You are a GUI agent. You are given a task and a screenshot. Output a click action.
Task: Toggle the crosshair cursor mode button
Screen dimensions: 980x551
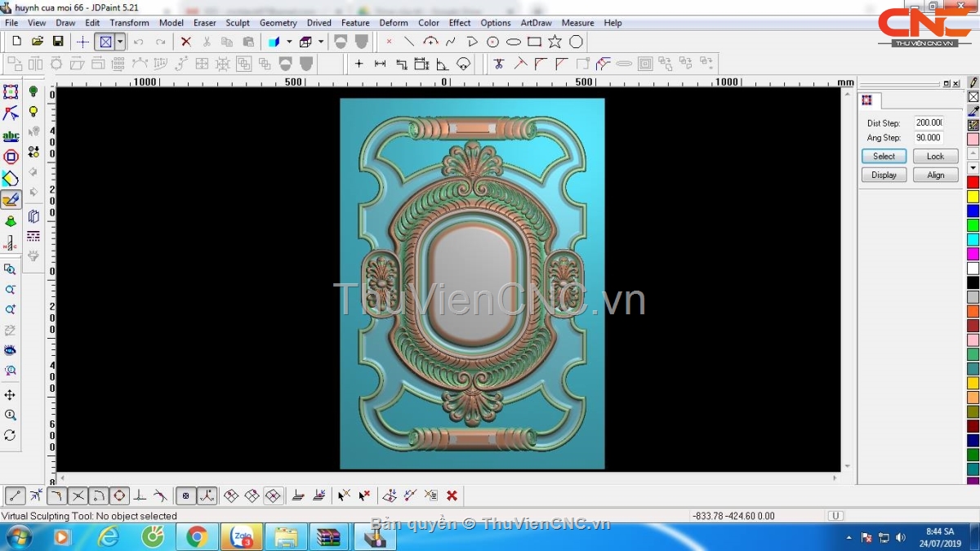click(x=82, y=42)
